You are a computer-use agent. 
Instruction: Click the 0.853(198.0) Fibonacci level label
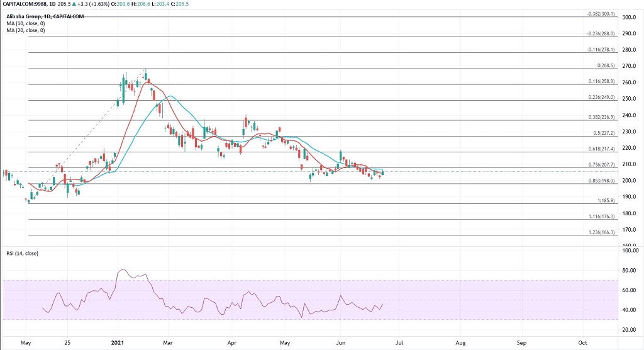click(602, 181)
